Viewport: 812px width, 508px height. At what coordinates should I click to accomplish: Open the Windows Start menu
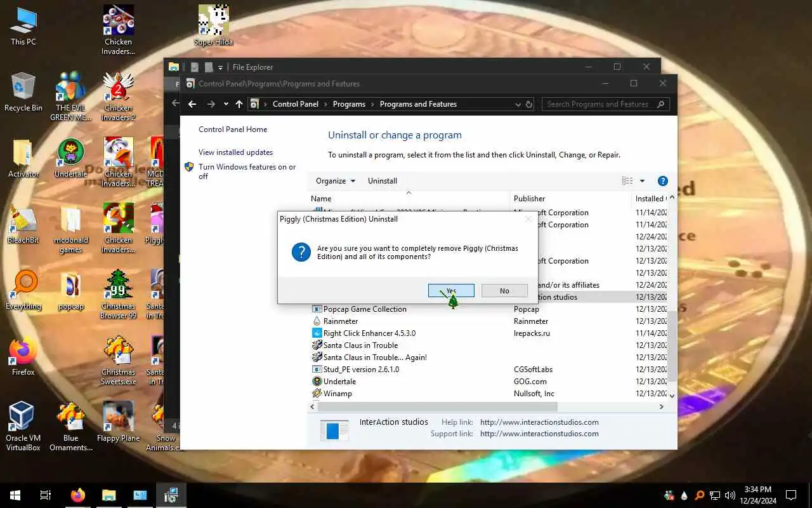(x=15, y=495)
